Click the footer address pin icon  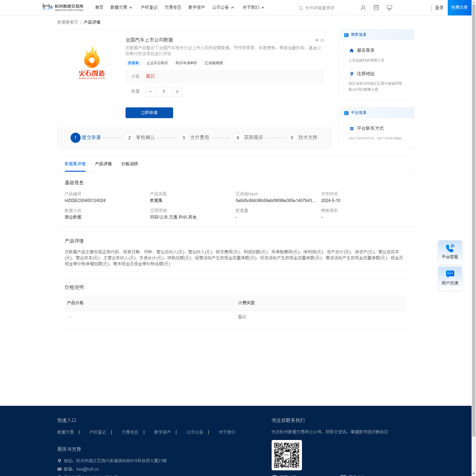tap(59, 461)
